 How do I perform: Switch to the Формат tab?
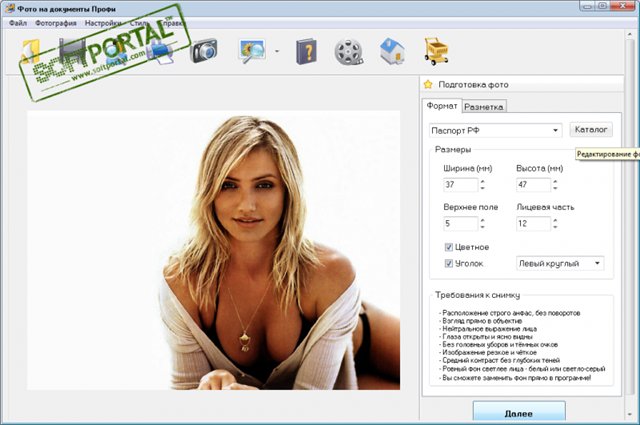442,106
